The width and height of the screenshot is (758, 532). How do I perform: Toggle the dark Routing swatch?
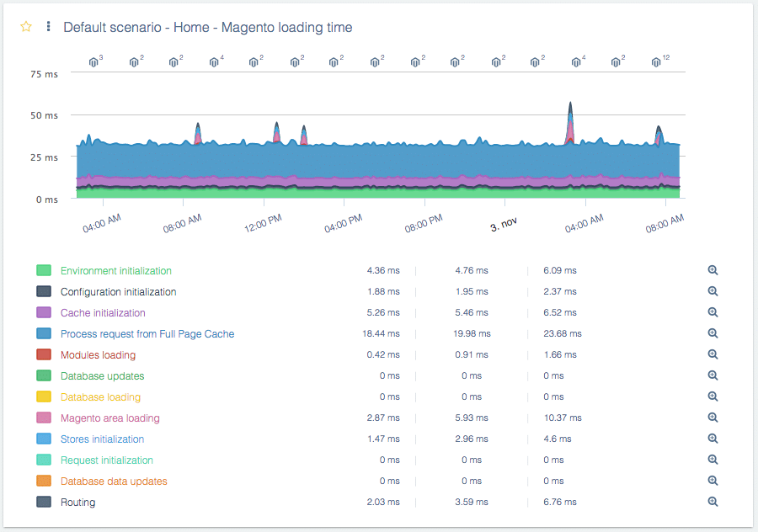[44, 502]
